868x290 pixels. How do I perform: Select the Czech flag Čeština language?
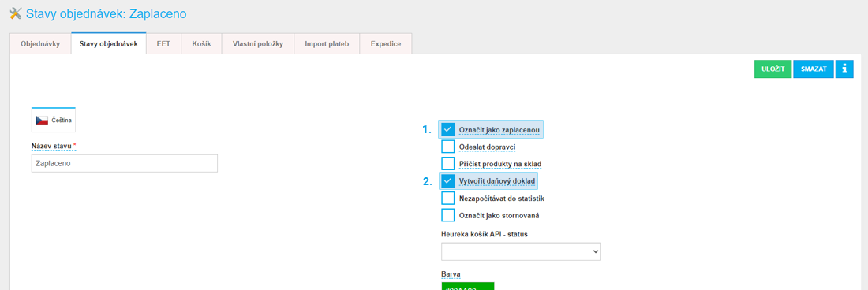[x=54, y=121]
